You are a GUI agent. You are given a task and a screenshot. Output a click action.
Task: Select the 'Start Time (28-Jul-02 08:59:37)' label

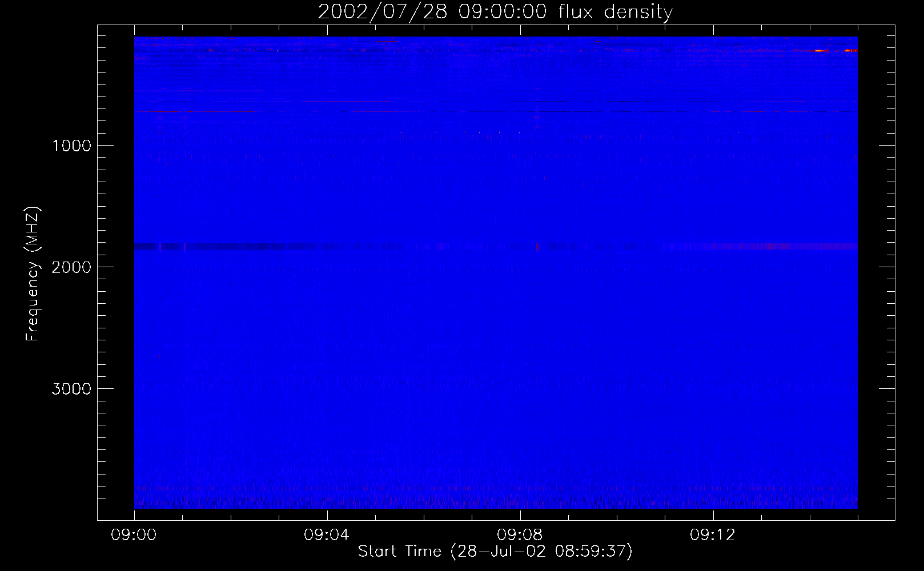495,552
